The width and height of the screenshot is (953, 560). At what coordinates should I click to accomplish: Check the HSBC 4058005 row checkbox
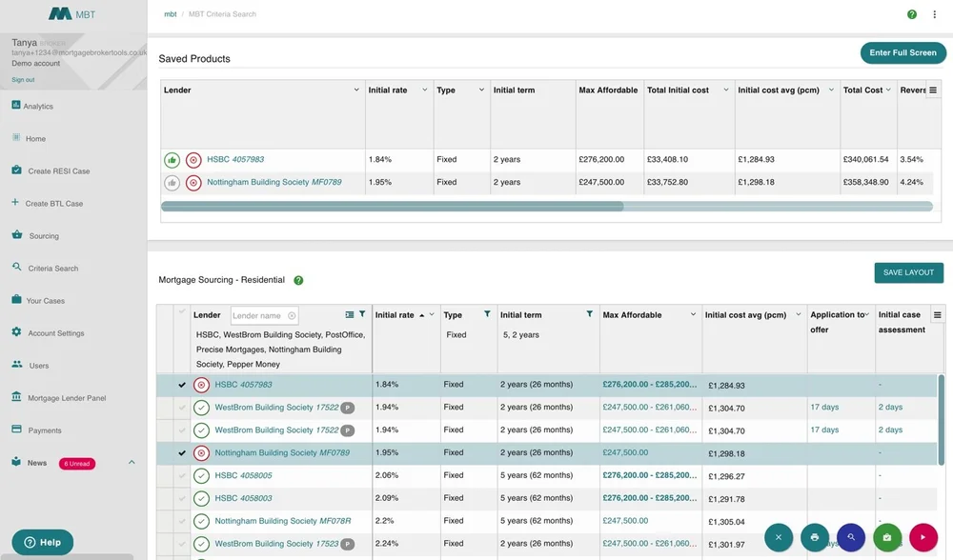coord(182,475)
